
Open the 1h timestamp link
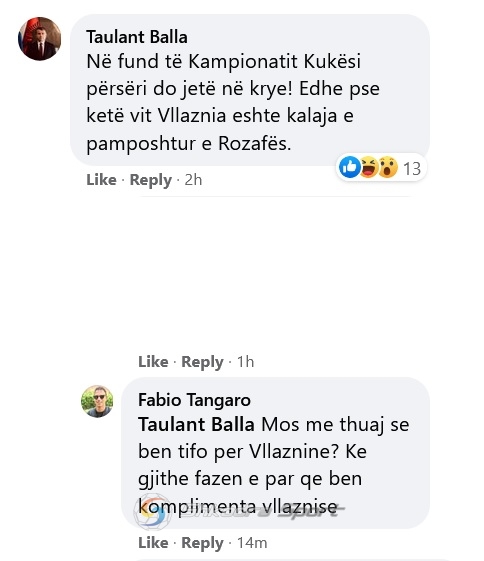tap(245, 362)
